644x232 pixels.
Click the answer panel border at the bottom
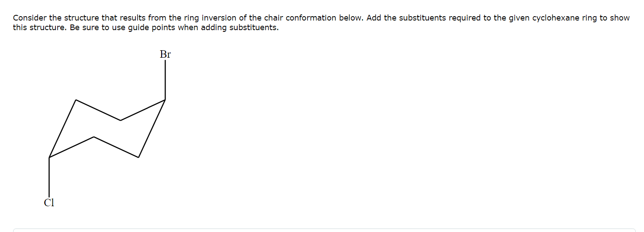point(324,229)
